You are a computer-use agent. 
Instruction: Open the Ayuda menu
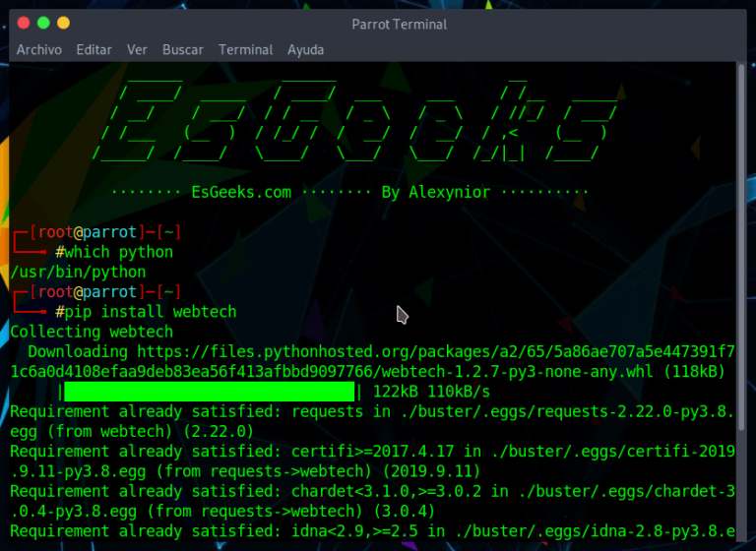[x=306, y=49]
